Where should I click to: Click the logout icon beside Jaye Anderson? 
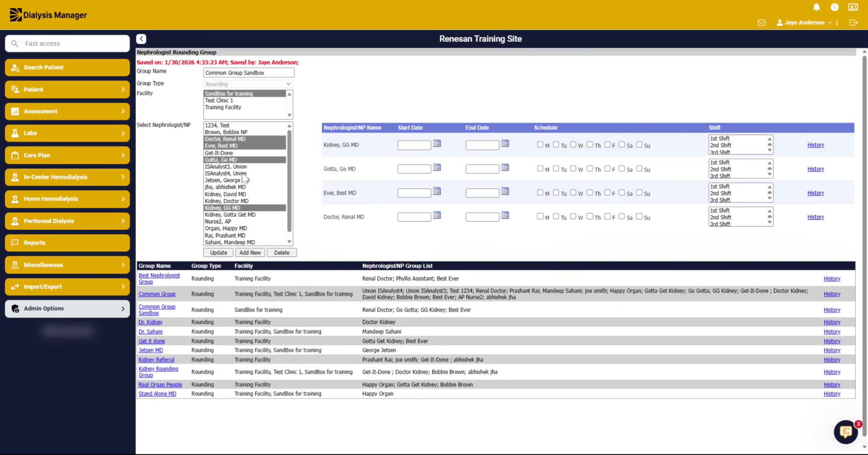coord(854,22)
